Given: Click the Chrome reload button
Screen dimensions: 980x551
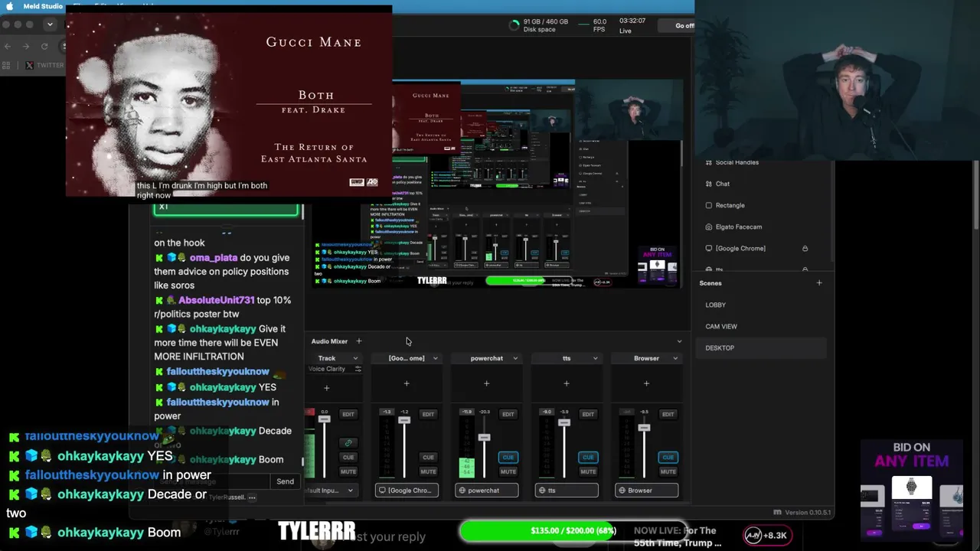Looking at the screenshot, I should pyautogui.click(x=44, y=46).
